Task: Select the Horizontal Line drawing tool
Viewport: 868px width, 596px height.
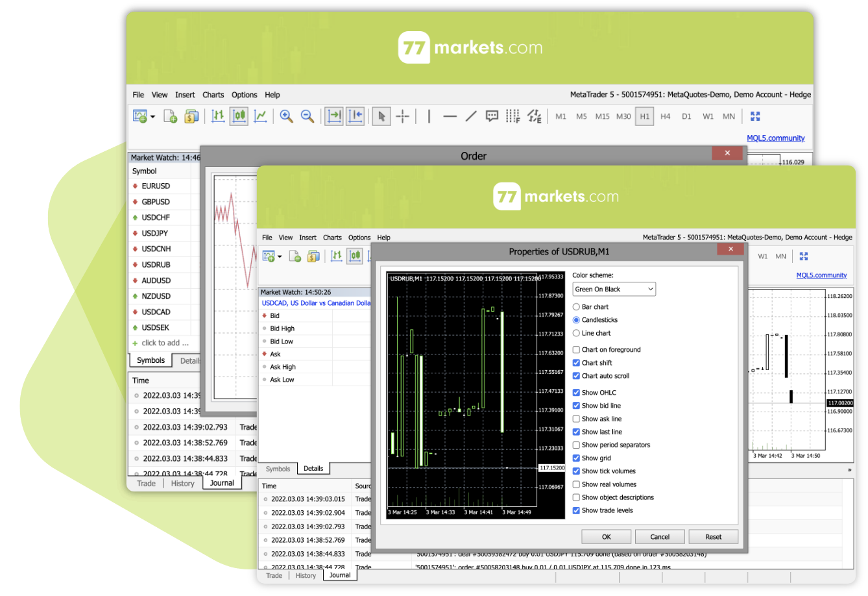Action: click(x=450, y=116)
